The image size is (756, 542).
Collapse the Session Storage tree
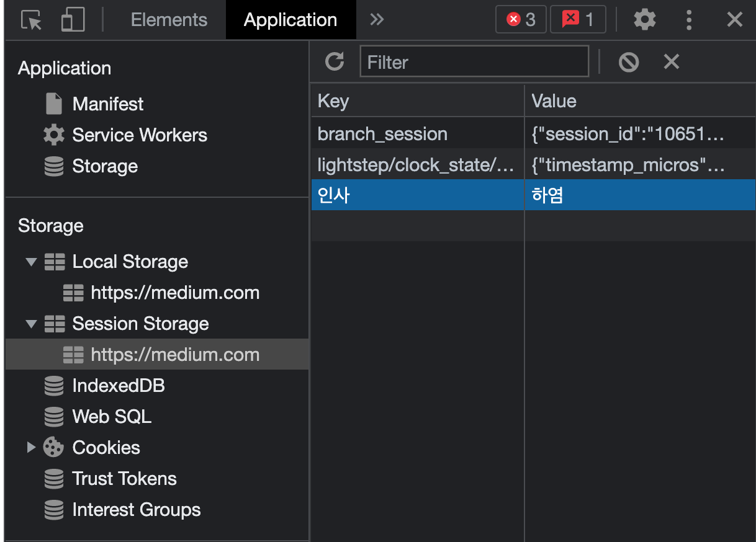(x=31, y=324)
